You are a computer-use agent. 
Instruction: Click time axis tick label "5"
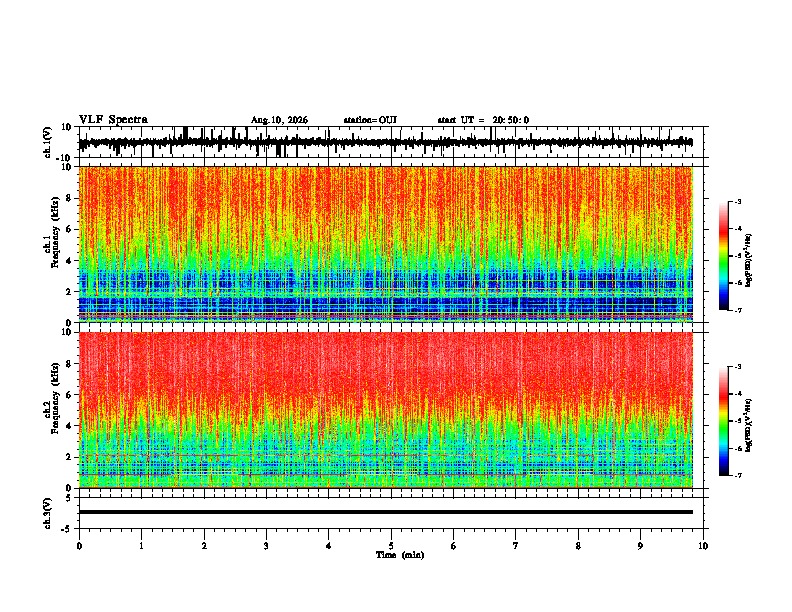pyautogui.click(x=391, y=546)
